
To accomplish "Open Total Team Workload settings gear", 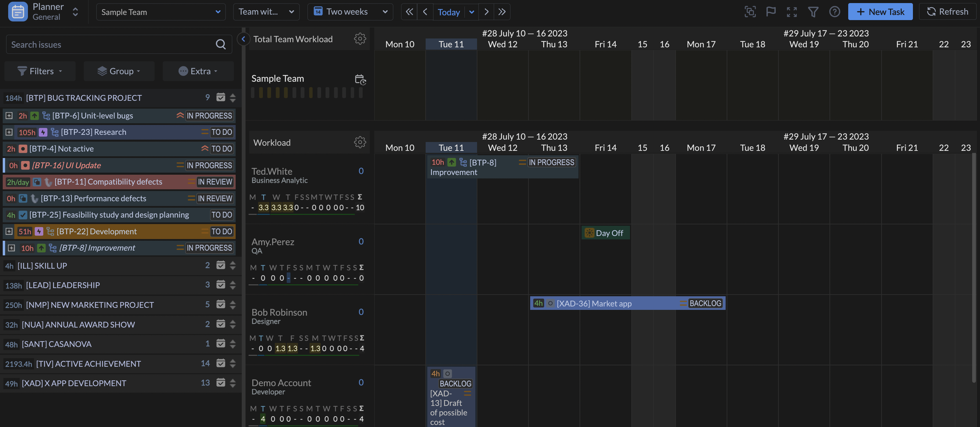I will [x=360, y=39].
